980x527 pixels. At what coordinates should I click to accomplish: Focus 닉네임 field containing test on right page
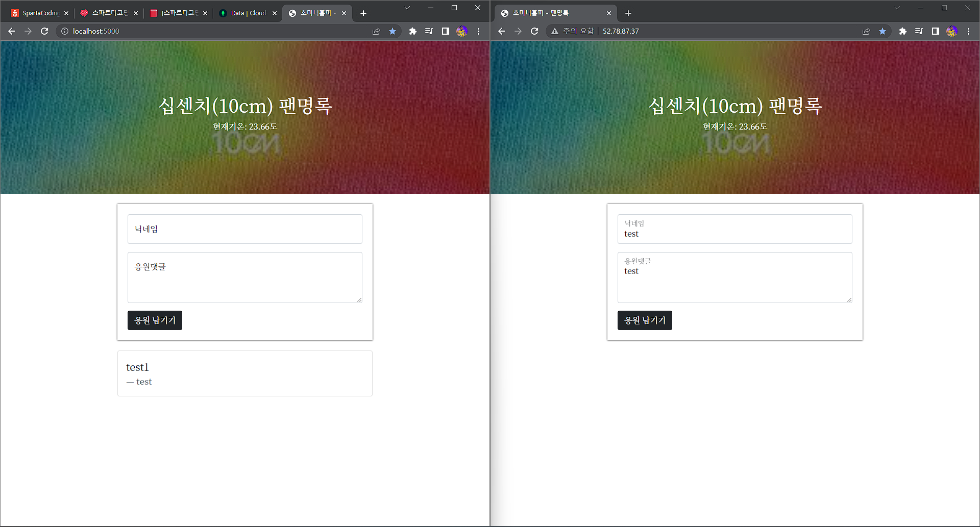pos(735,229)
